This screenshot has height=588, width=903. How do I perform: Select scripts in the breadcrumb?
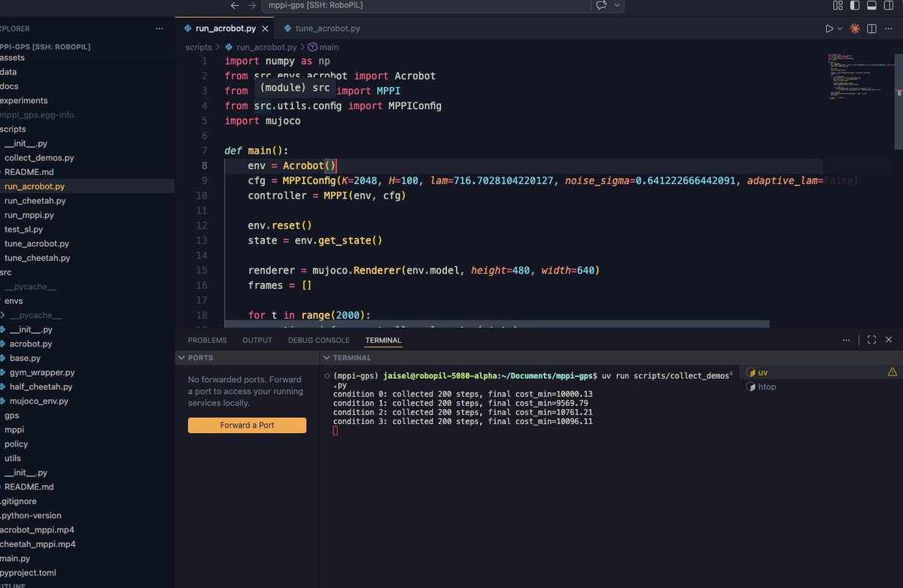(199, 47)
